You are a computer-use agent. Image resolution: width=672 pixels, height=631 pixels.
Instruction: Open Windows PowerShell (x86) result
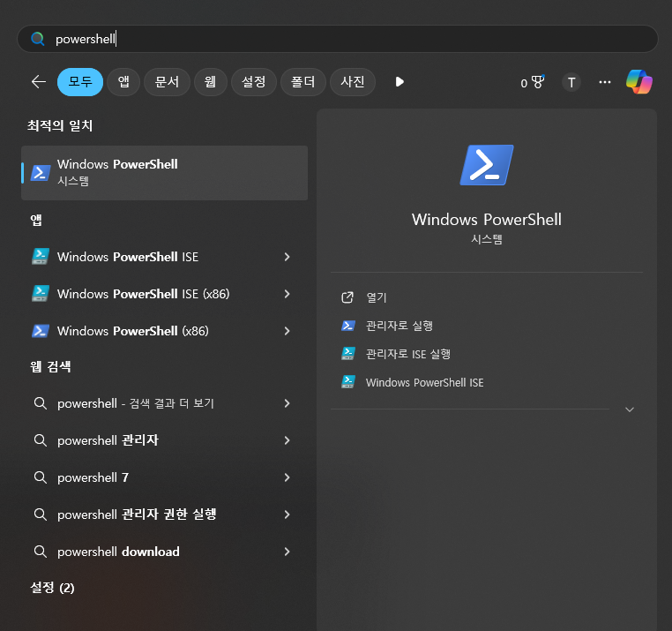point(165,331)
